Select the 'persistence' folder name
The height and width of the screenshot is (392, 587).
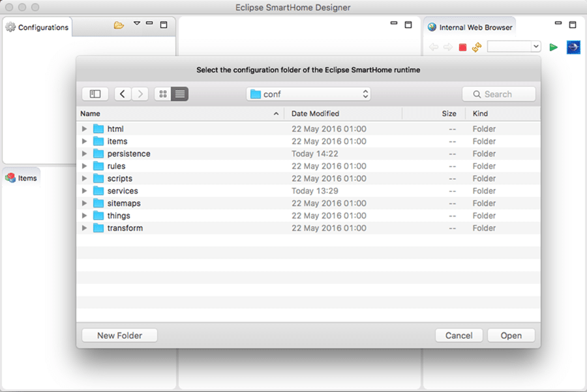128,153
